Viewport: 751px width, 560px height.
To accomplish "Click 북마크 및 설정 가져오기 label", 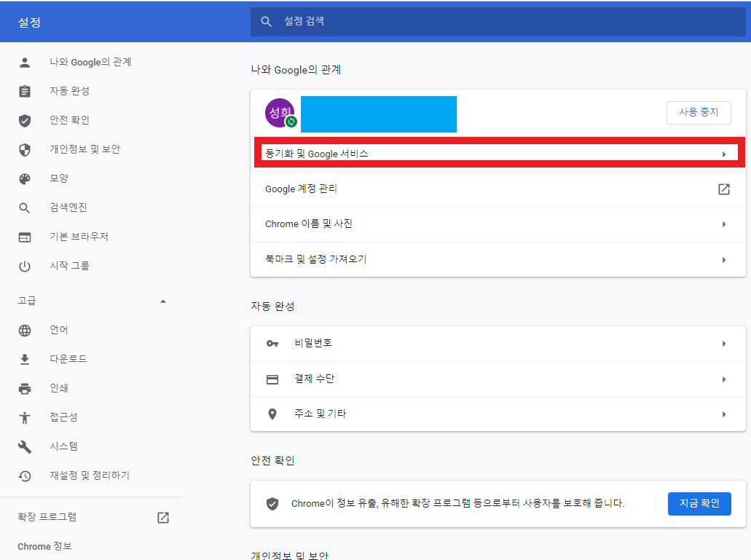I will click(x=315, y=259).
